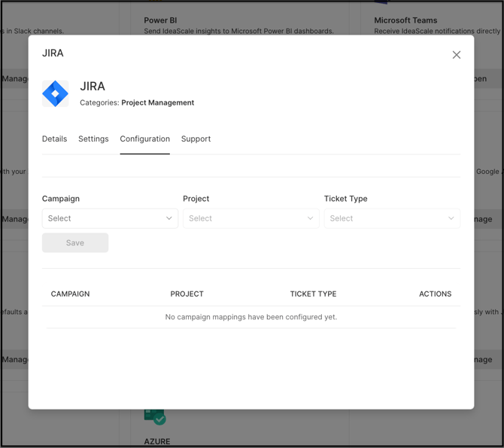Screen dimensions: 504x448
Task: Close the JIRA dialog with the X icon
Action: tap(456, 55)
